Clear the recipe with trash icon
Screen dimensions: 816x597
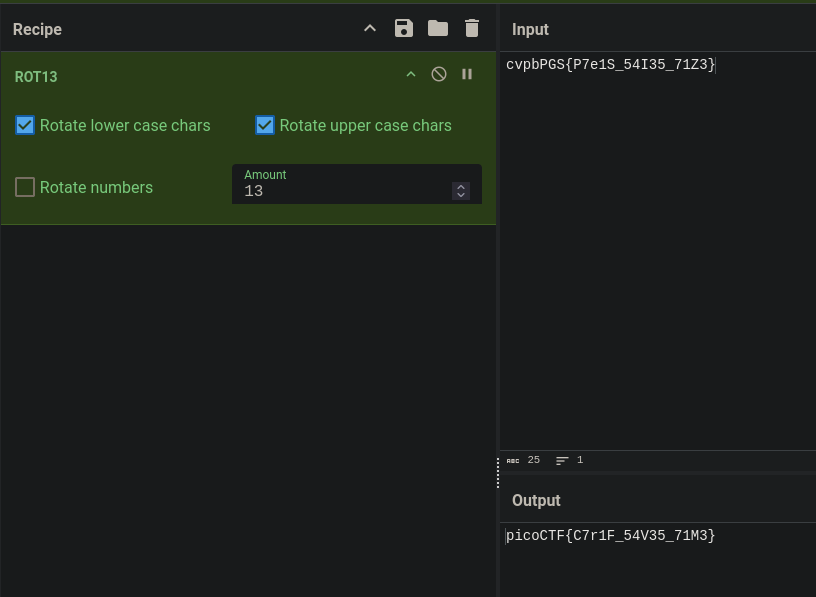point(471,28)
